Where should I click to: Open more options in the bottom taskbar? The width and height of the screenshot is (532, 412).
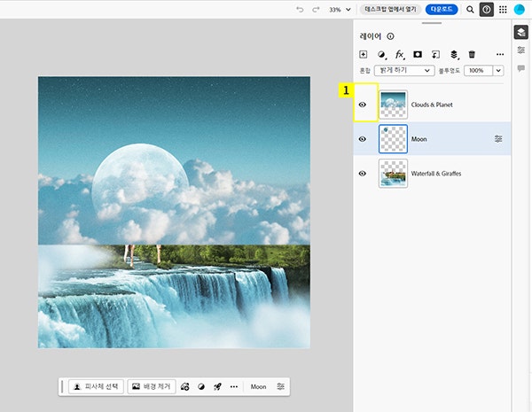click(x=234, y=387)
